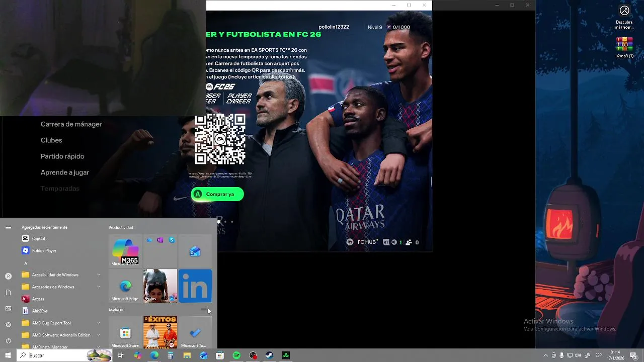
Task: Open Microsoft Store from the taskbar
Action: tap(220, 355)
